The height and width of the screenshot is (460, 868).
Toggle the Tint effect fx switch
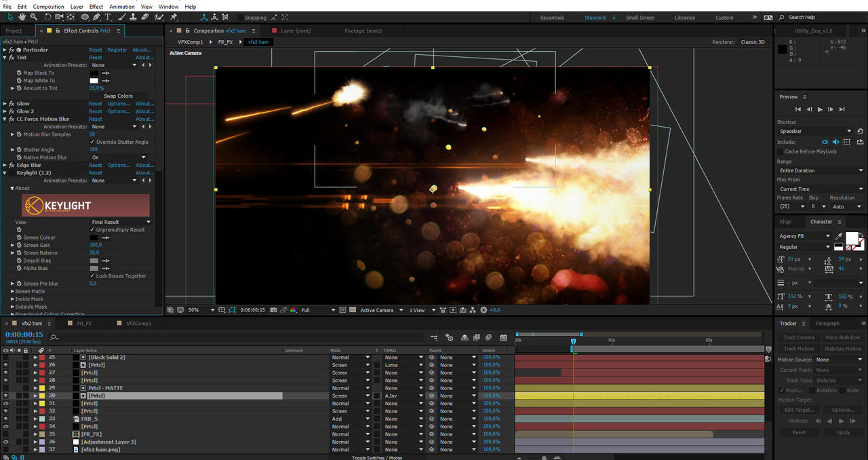[12, 58]
